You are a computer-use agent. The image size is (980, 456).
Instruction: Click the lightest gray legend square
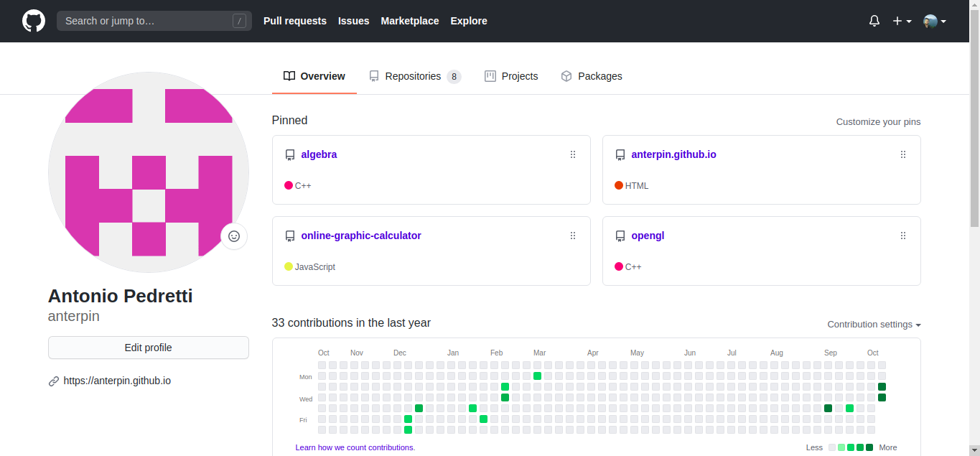click(x=832, y=447)
